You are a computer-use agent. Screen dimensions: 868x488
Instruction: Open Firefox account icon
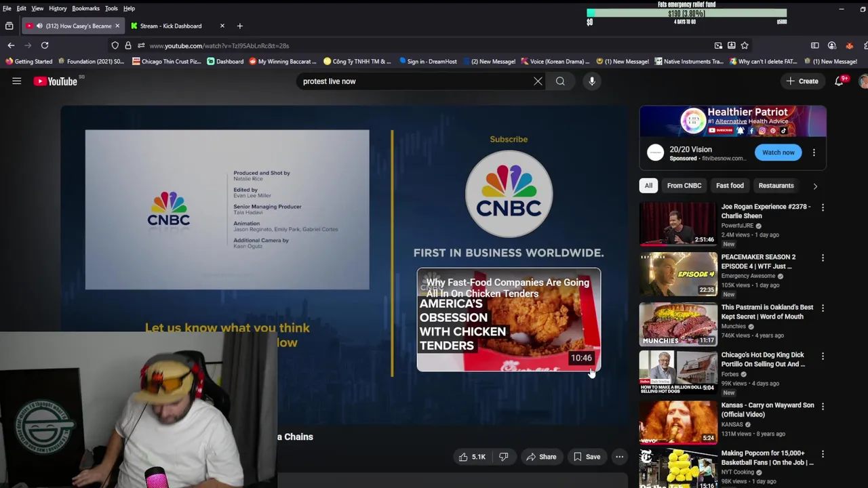pyautogui.click(x=832, y=45)
